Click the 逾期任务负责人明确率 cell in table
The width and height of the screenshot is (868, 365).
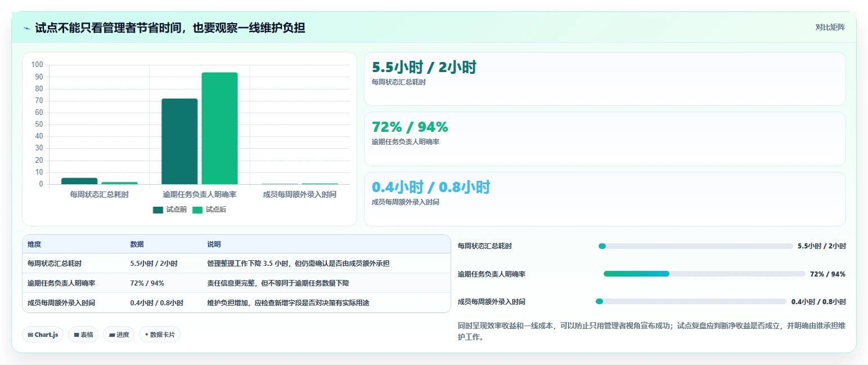point(61,283)
